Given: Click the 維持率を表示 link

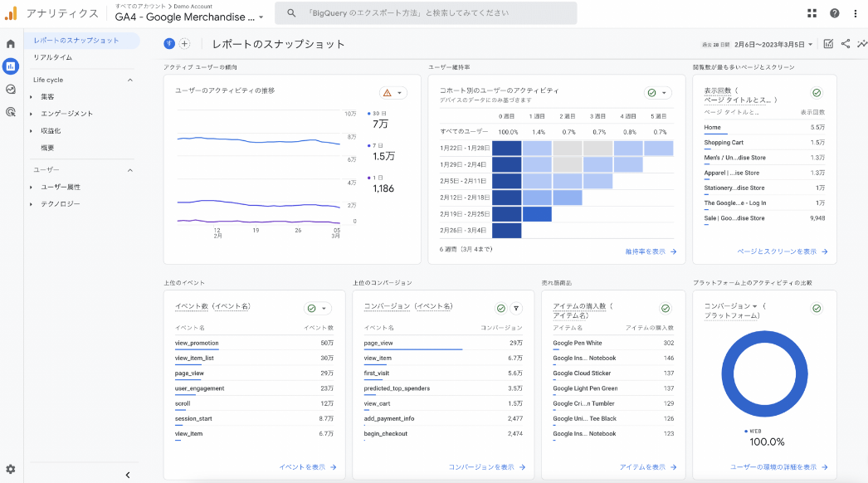Looking at the screenshot, I should tap(651, 251).
